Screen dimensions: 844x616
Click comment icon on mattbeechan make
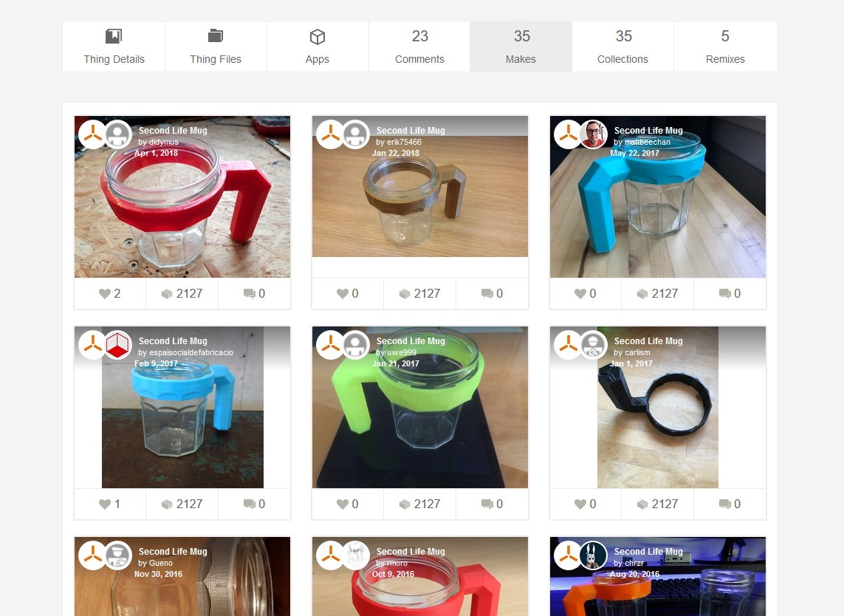pos(724,293)
